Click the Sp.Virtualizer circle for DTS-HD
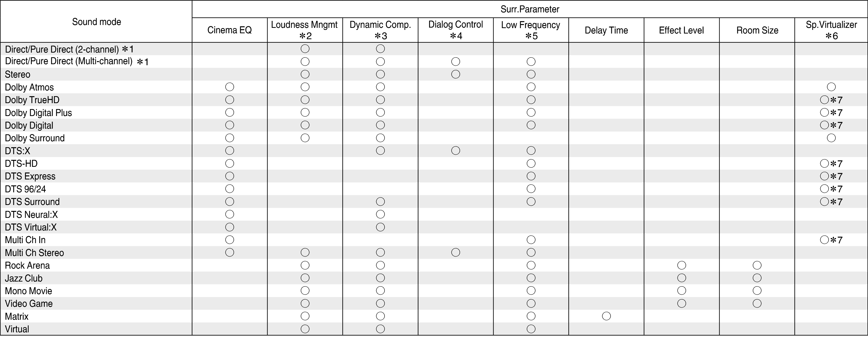868x338 pixels. 824,163
